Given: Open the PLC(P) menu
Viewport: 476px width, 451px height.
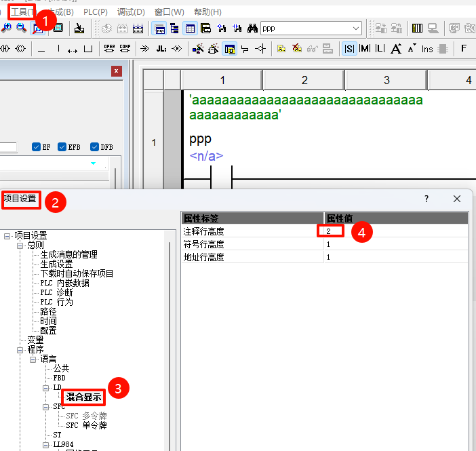Looking at the screenshot, I should pyautogui.click(x=95, y=12).
